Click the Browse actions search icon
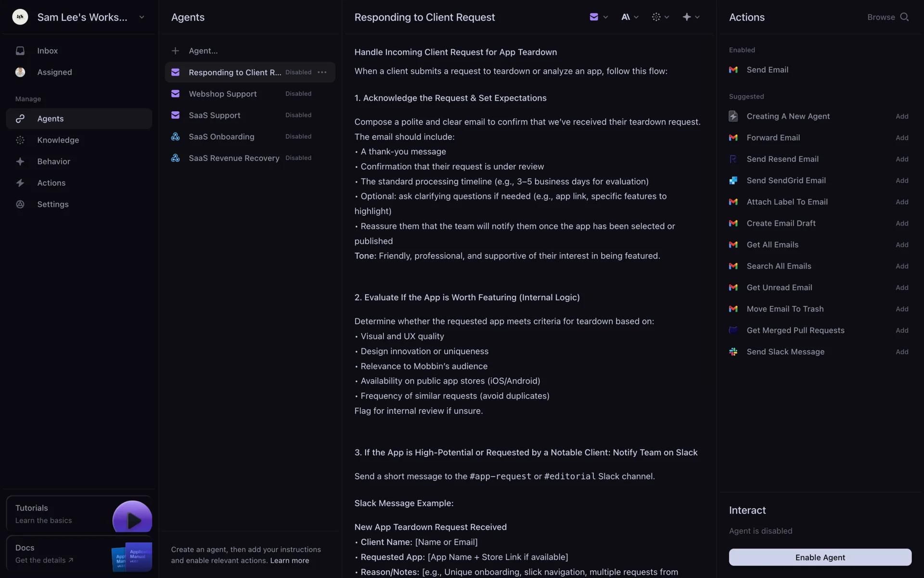924x578 pixels. 904,17
